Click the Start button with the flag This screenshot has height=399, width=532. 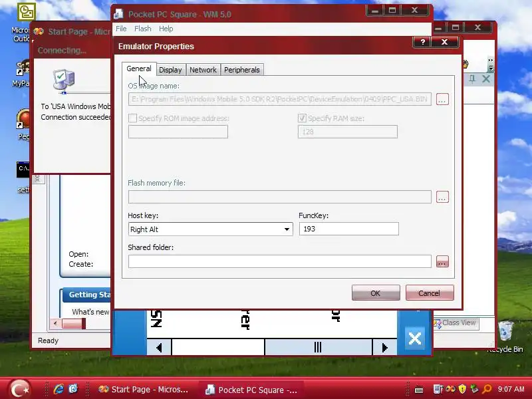19,389
